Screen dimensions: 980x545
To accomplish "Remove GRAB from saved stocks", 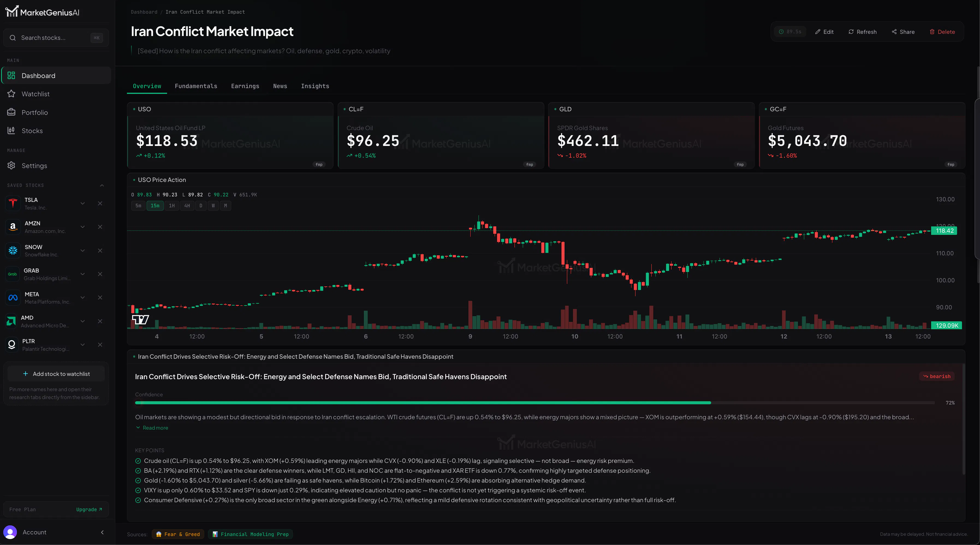I will [100, 274].
